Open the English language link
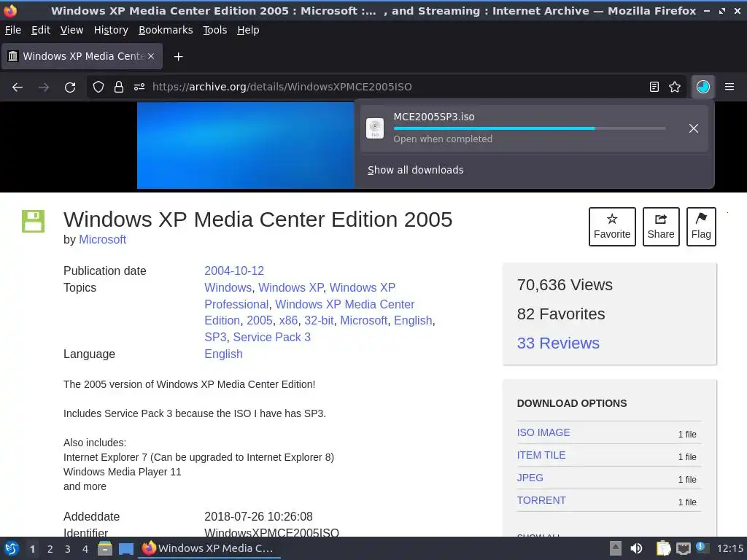Image resolution: width=747 pixels, height=560 pixels. pyautogui.click(x=223, y=354)
